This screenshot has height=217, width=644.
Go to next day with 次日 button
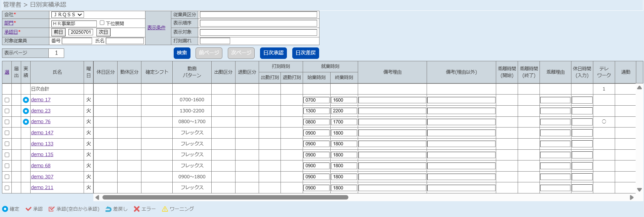tap(103, 32)
